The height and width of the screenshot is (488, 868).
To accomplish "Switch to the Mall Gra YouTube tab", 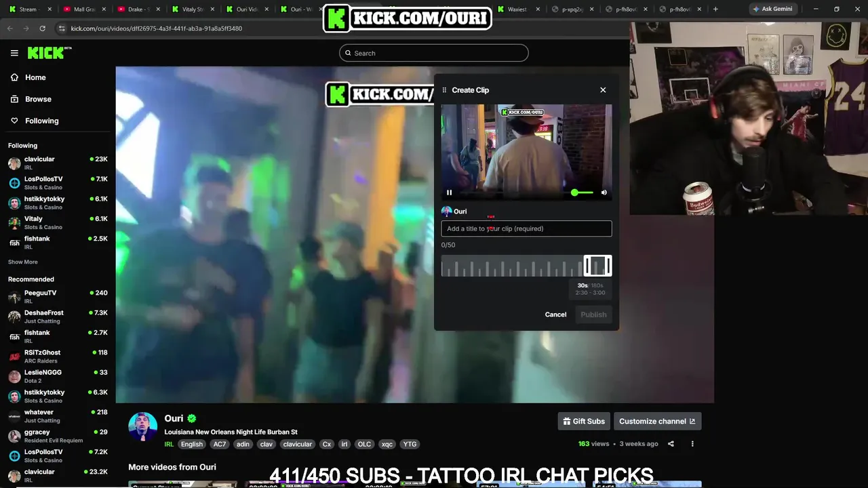I will point(85,9).
